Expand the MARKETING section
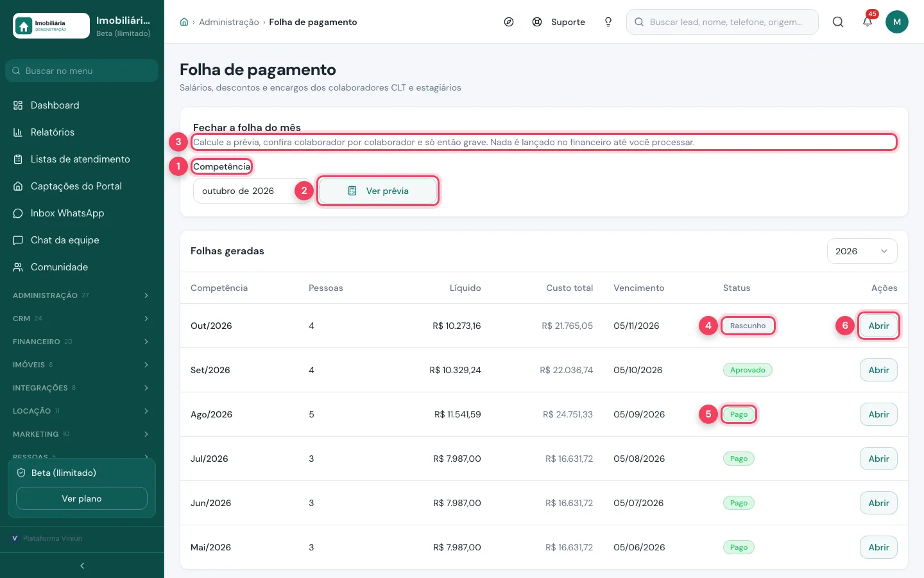924x578 pixels. click(82, 434)
